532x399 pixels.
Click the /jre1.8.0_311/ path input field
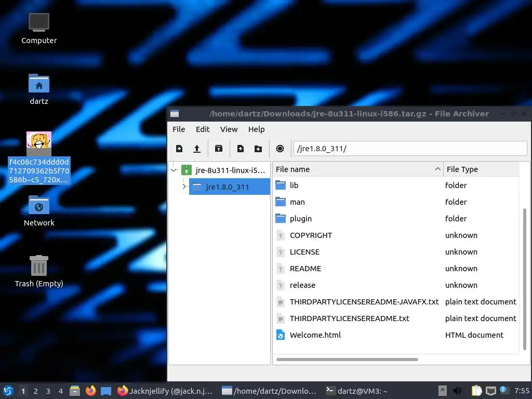pyautogui.click(x=410, y=149)
